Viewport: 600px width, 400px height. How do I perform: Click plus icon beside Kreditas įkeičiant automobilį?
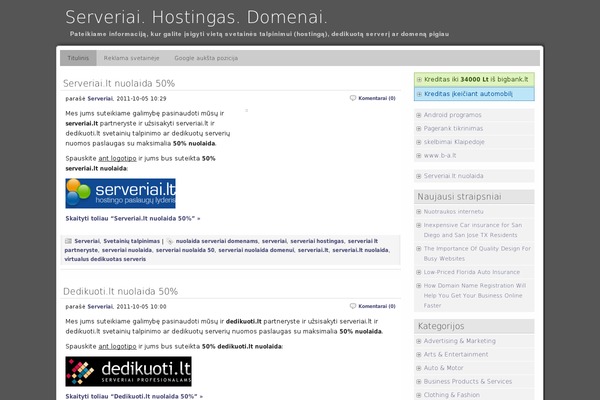[419, 94]
